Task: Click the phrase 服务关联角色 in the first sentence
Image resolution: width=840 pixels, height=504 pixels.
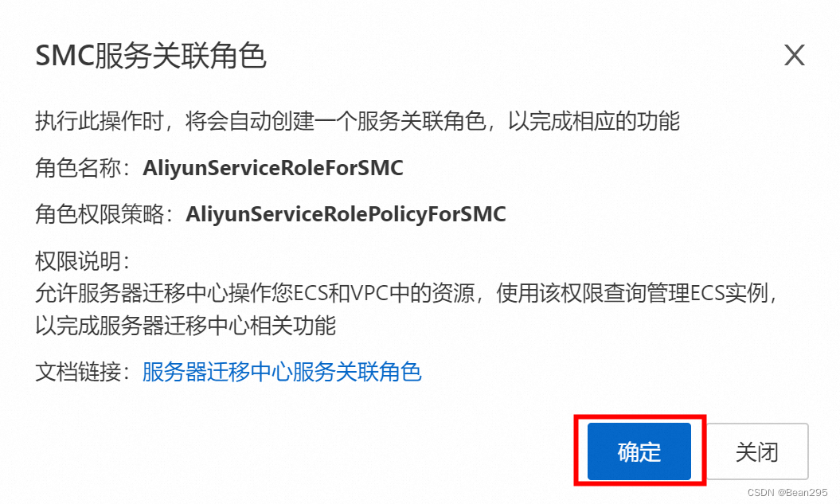Action: [422, 121]
